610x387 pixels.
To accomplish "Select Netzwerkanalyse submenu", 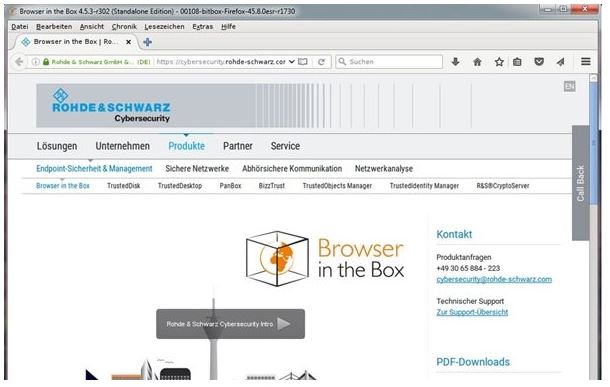I will click(384, 169).
